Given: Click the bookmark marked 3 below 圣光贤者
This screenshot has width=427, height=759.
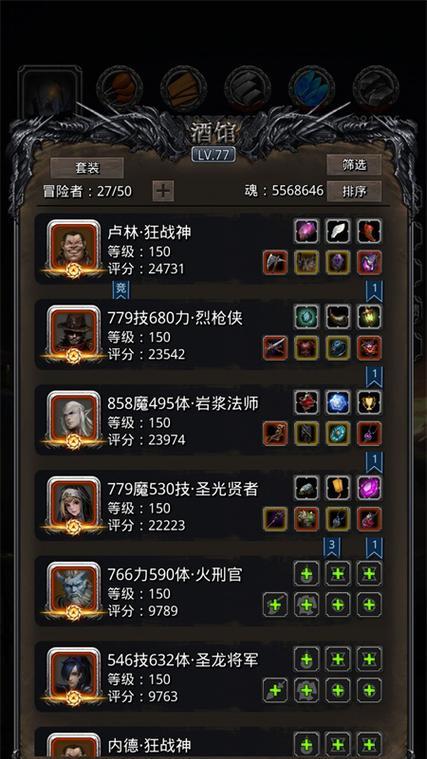Looking at the screenshot, I should (x=332, y=547).
